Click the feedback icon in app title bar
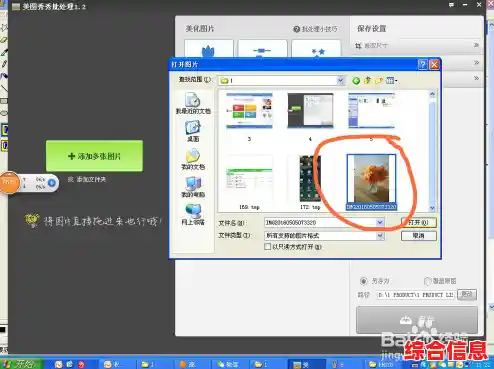This screenshot has height=369, width=494. tap(451, 5)
